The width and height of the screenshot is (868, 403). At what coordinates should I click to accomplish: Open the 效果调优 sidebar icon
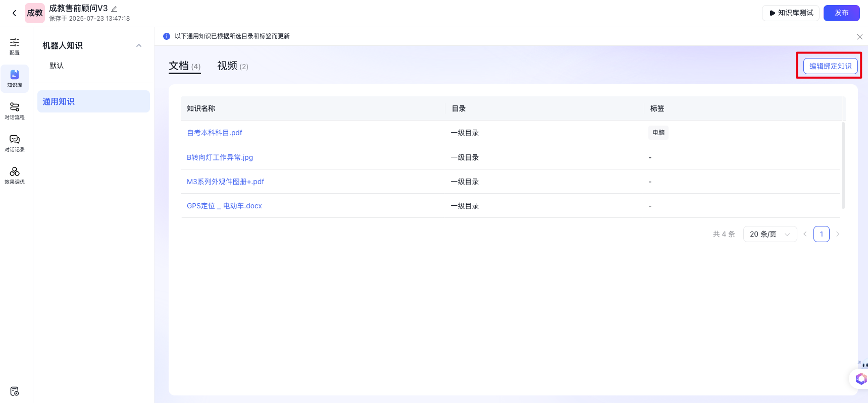[x=15, y=175]
